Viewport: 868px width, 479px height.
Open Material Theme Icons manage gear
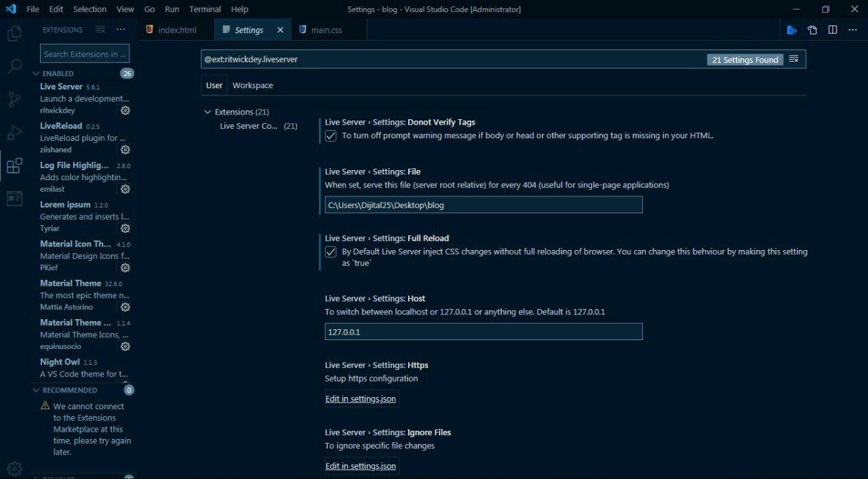(x=125, y=346)
